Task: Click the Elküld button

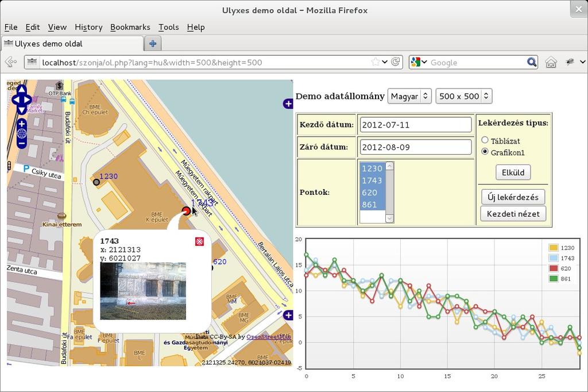Action: pos(513,172)
